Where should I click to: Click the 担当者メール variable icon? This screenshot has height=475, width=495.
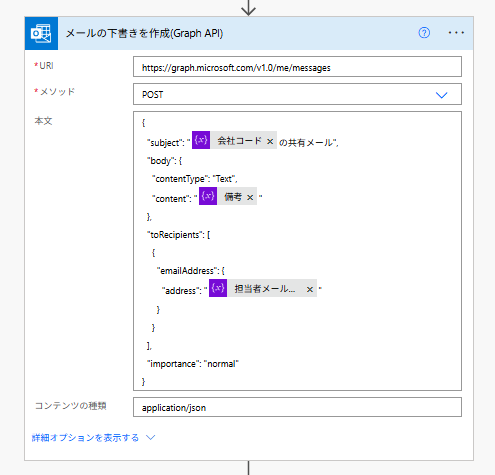coord(218,288)
